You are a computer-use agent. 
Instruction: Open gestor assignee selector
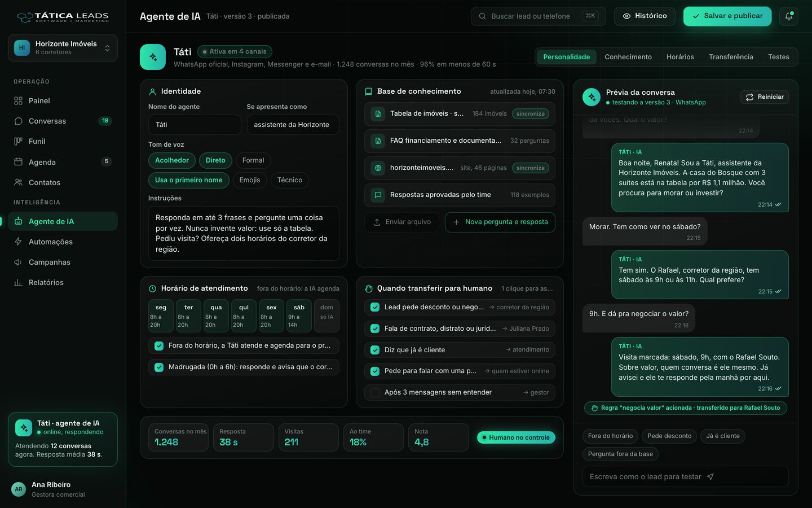[x=536, y=392]
